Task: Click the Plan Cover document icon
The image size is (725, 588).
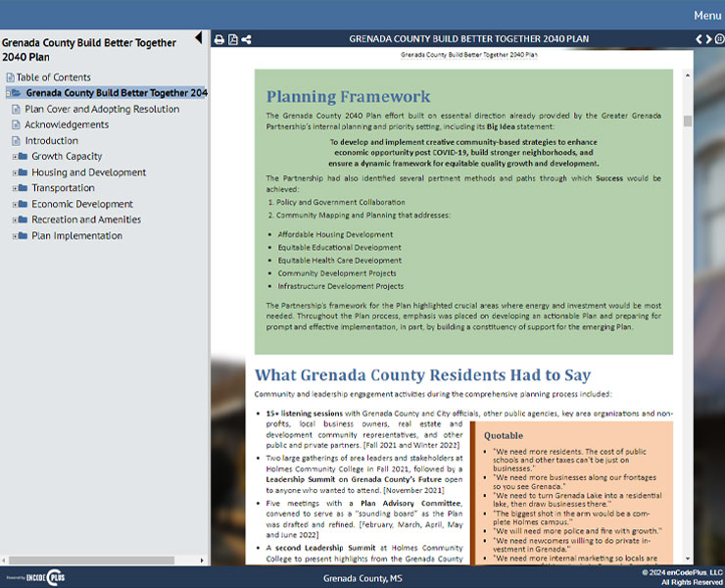Action: (x=17, y=109)
